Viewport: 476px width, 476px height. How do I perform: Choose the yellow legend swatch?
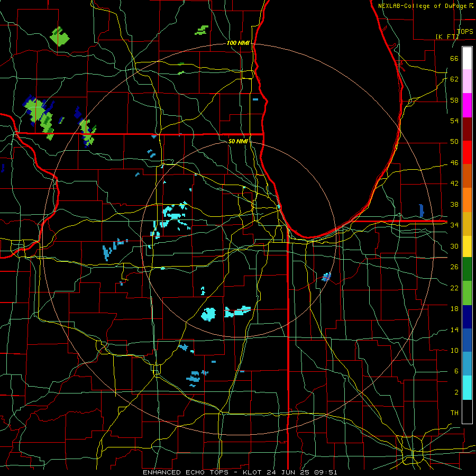(467, 246)
